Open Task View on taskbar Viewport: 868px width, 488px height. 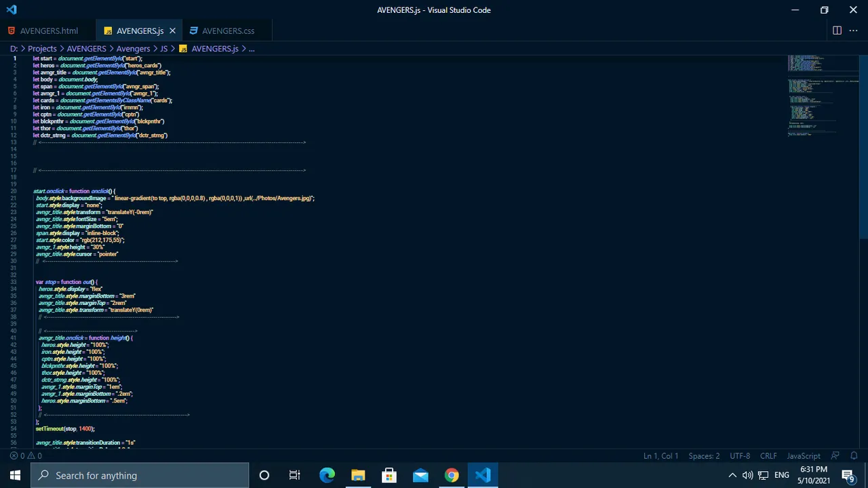point(295,475)
